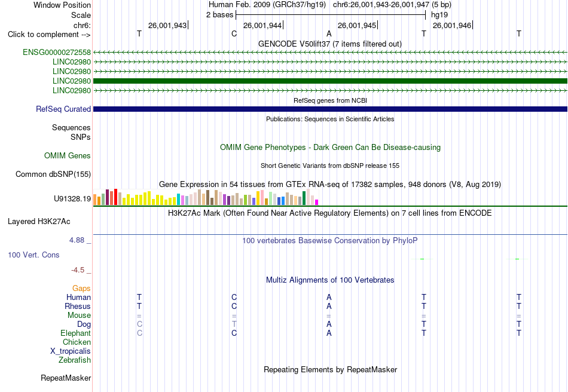Click the 26,001,944 position tick label

click(262, 25)
